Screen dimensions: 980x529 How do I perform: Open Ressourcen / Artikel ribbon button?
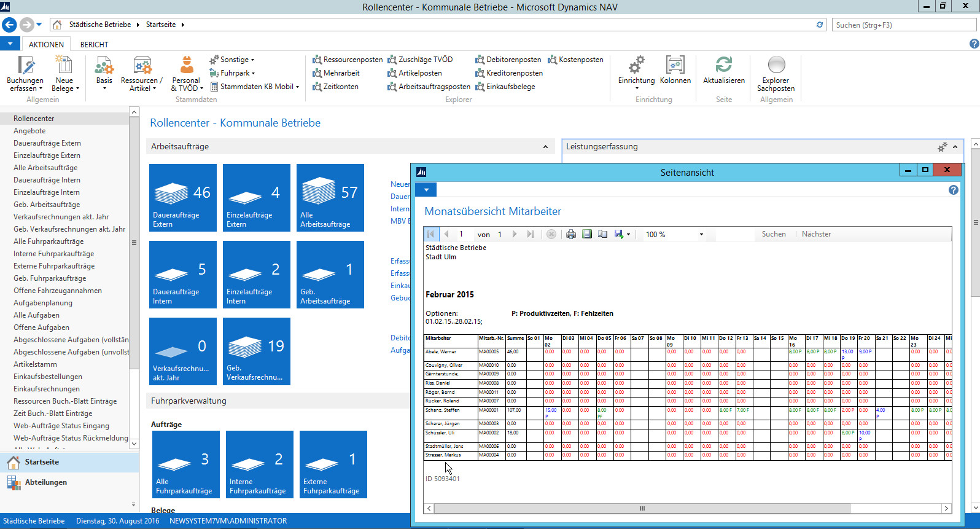[142, 73]
